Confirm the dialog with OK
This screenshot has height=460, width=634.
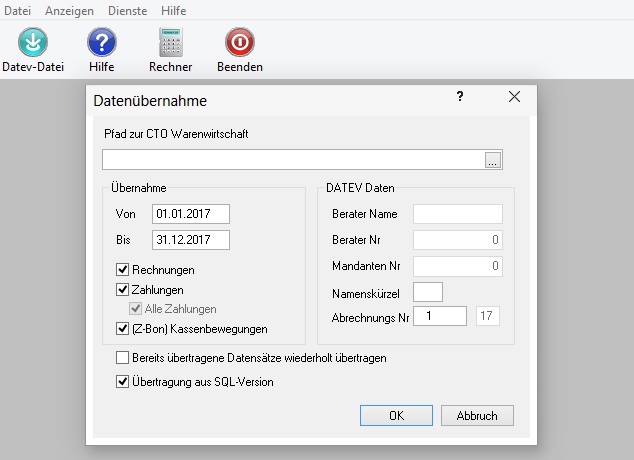(x=396, y=415)
